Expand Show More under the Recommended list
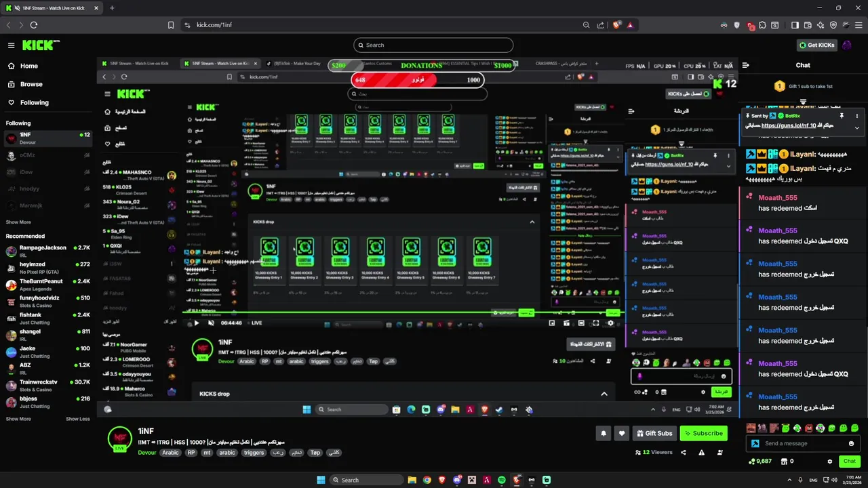Image resolution: width=868 pixels, height=488 pixels. tap(18, 419)
